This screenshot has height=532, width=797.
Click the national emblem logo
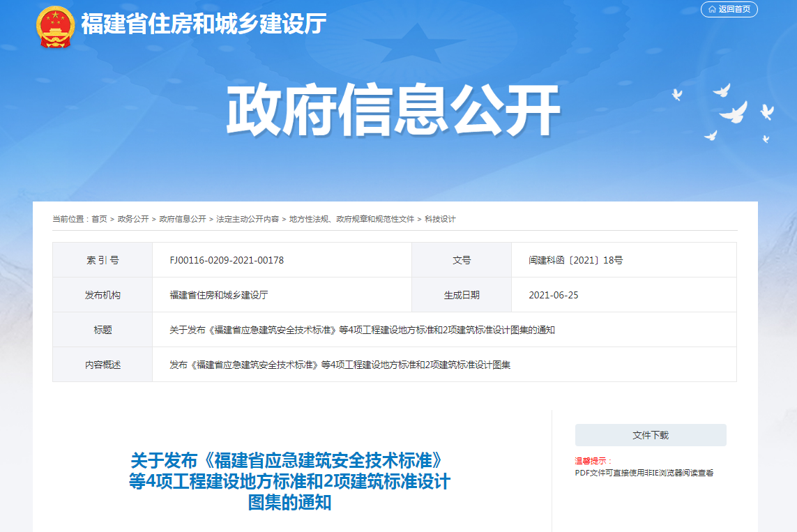[55, 26]
